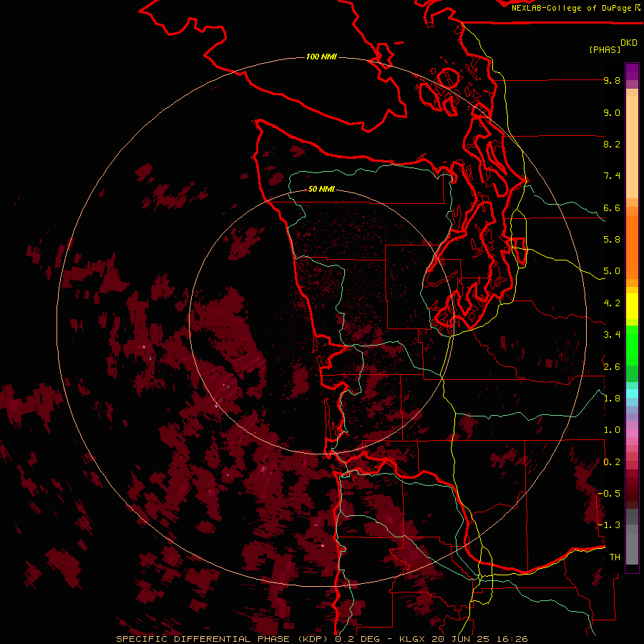Select the 50 NMI range ring label
Screen dimensions: 644x644
click(321, 189)
